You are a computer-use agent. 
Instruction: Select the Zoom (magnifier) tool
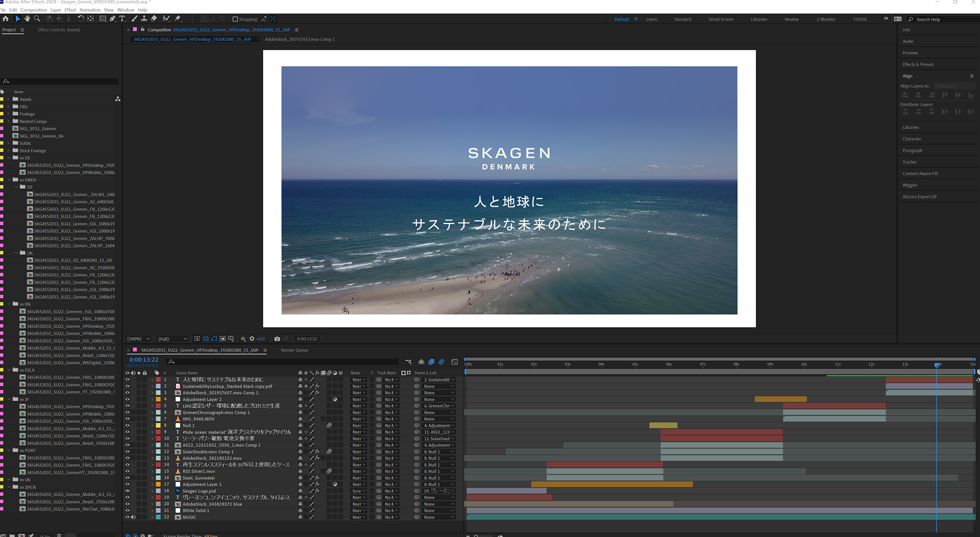[37, 19]
